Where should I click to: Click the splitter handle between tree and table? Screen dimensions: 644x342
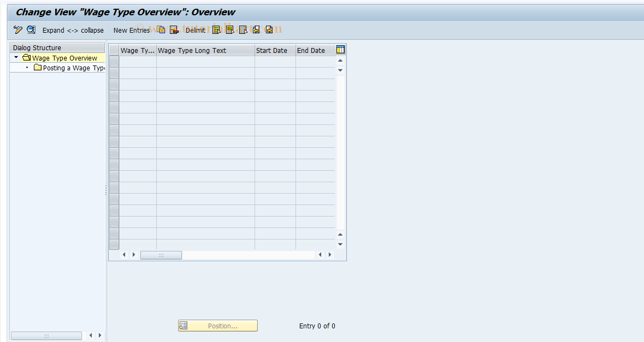106,190
